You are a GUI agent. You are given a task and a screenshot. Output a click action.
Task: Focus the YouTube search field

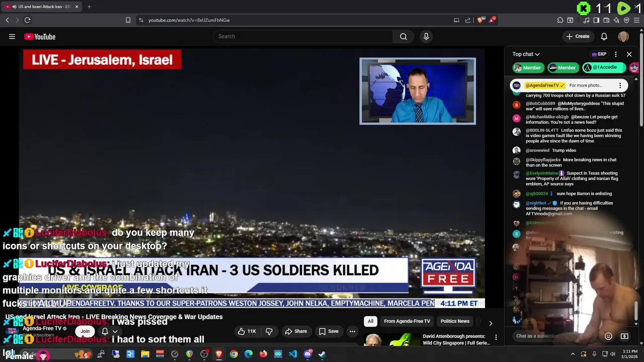pos(303,36)
